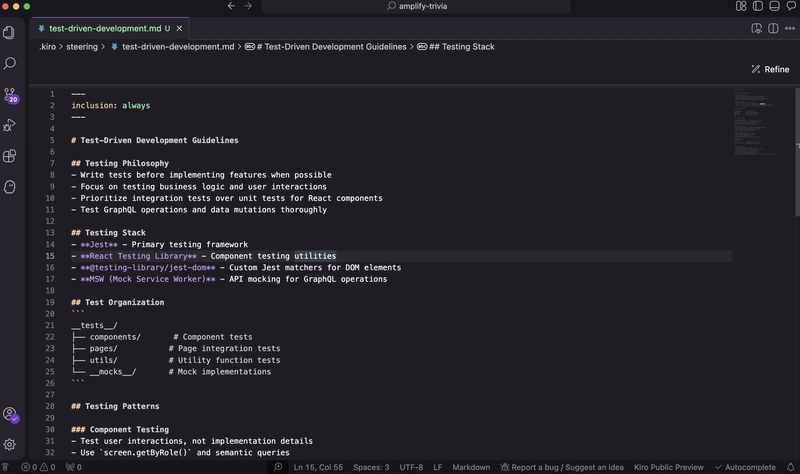The width and height of the screenshot is (800, 474).
Task: Change file encoding via UTF-8
Action: (x=411, y=467)
